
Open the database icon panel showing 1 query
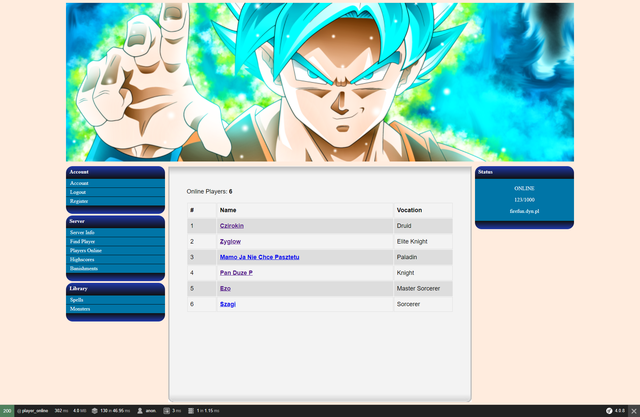(x=203, y=411)
